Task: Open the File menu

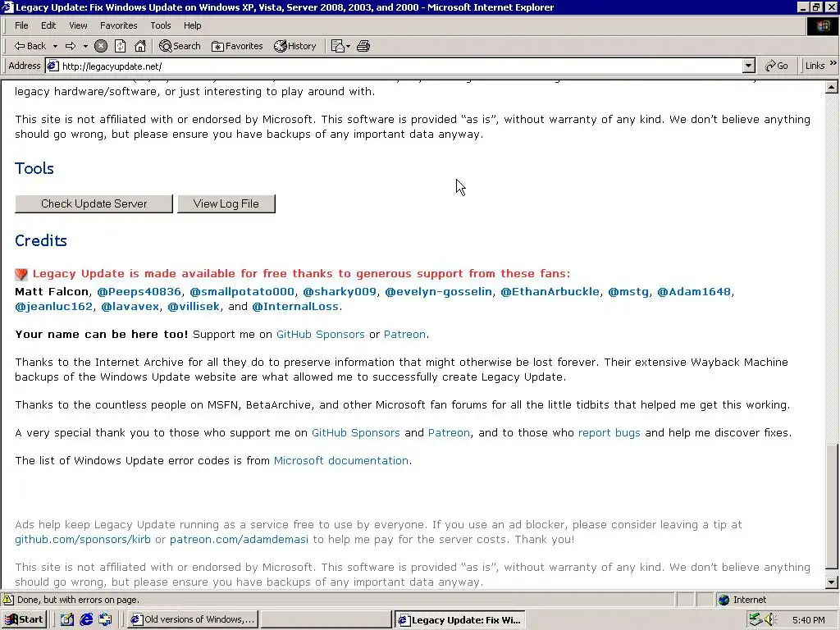Action: click(x=21, y=25)
